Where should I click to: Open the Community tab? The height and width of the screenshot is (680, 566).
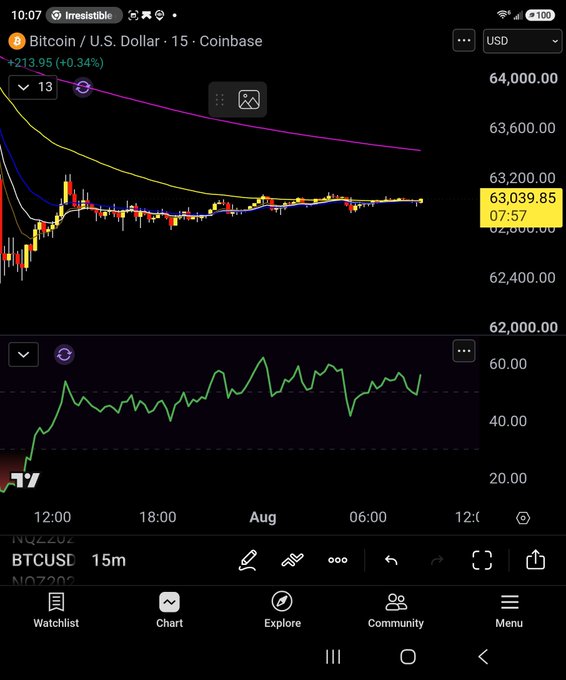point(396,611)
